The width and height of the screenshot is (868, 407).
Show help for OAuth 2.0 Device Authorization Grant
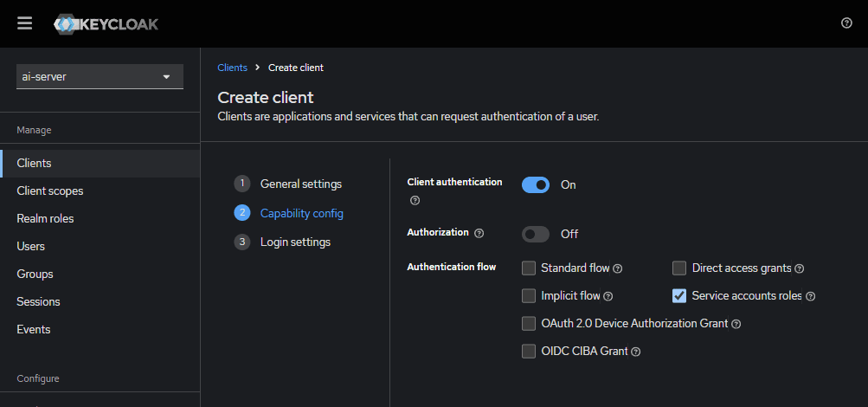[x=736, y=324]
